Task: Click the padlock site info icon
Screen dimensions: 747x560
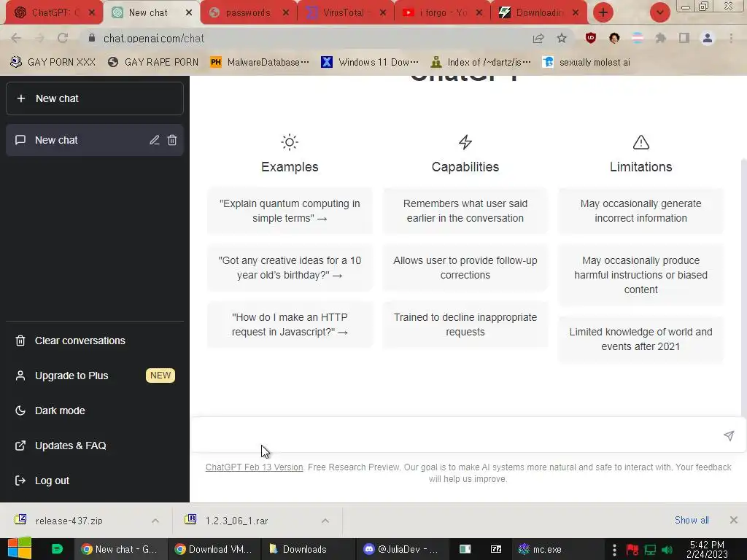Action: coord(92,38)
